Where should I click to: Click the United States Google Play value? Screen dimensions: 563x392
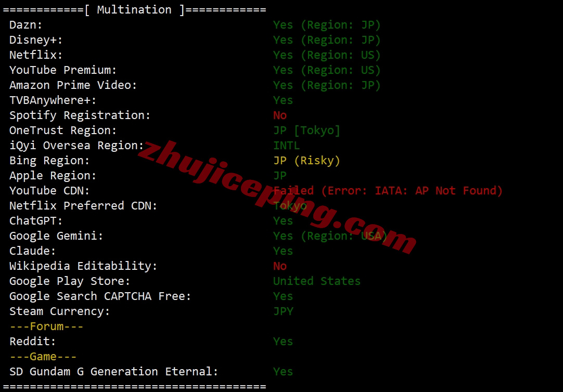tap(316, 281)
